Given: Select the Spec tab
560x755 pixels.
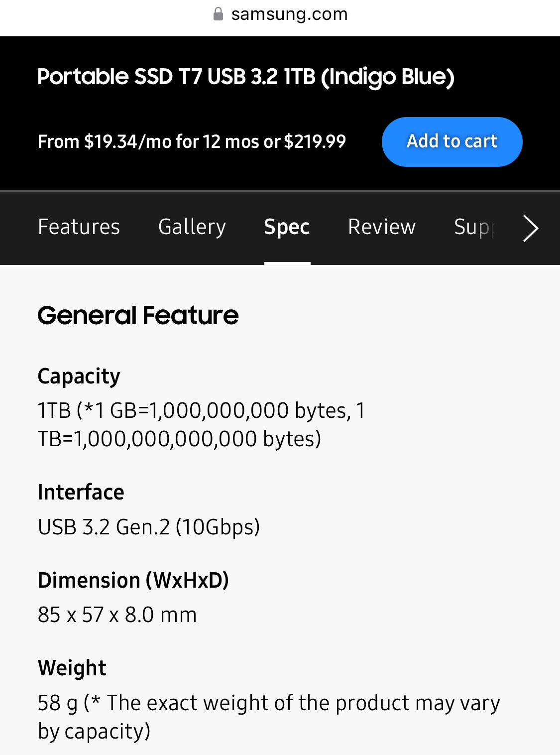Looking at the screenshot, I should tap(287, 227).
